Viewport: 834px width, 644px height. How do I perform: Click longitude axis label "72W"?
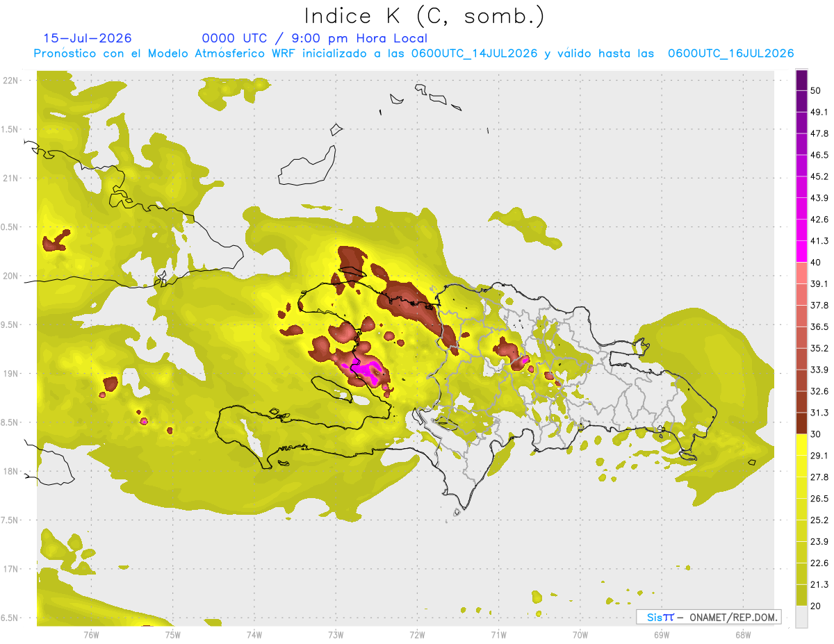[417, 635]
